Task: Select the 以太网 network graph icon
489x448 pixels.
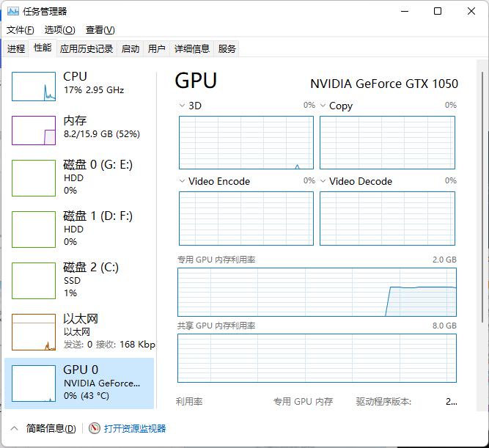Action: point(34,331)
